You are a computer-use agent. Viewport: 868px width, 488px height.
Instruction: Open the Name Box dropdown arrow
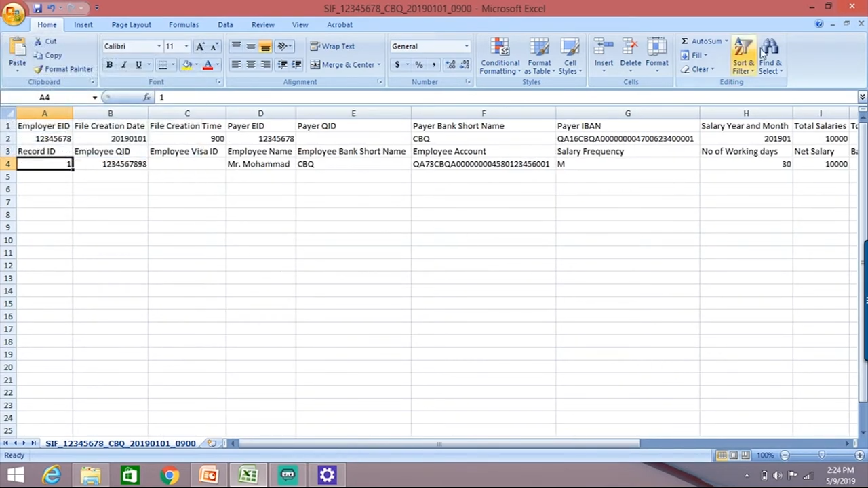pos(94,98)
